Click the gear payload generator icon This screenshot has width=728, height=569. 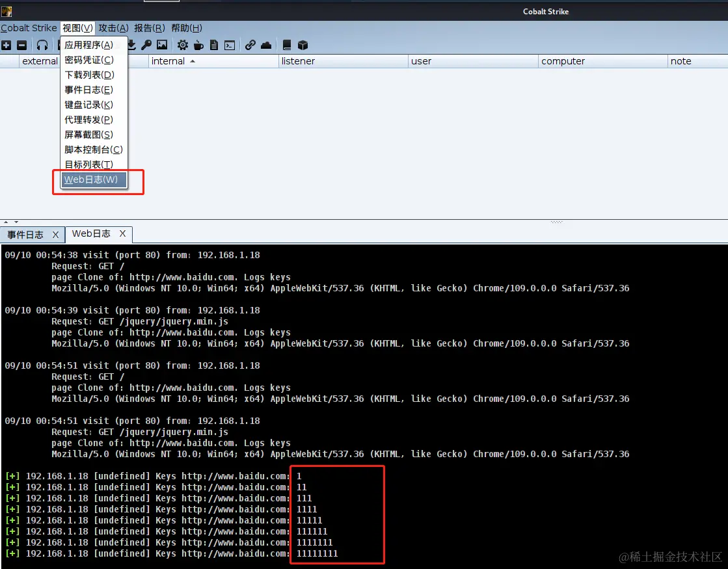(183, 45)
